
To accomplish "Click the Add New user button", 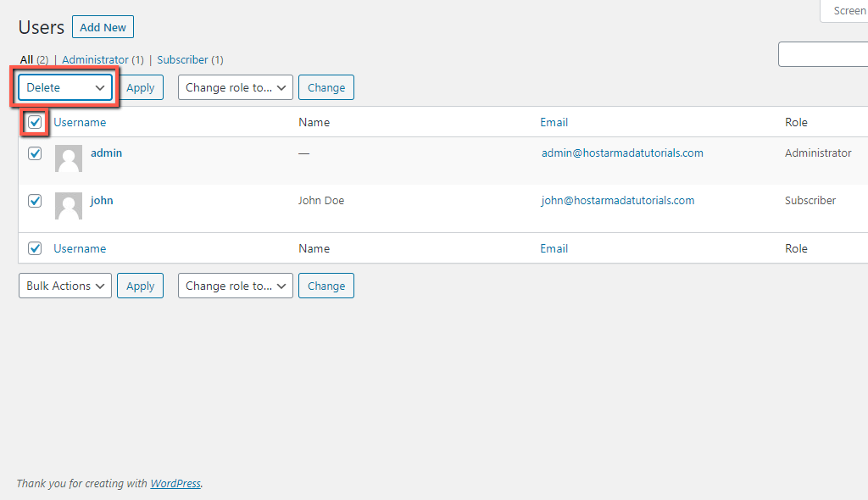I will click(x=103, y=27).
